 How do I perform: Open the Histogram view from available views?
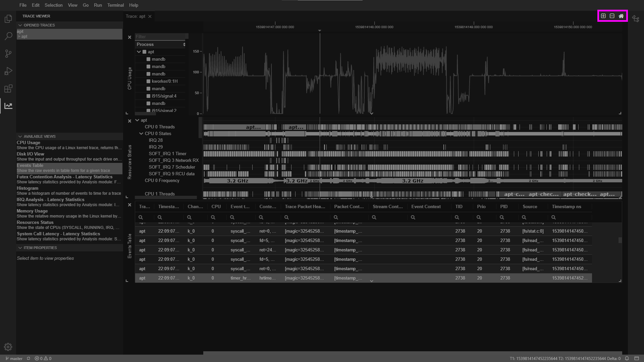(28, 188)
